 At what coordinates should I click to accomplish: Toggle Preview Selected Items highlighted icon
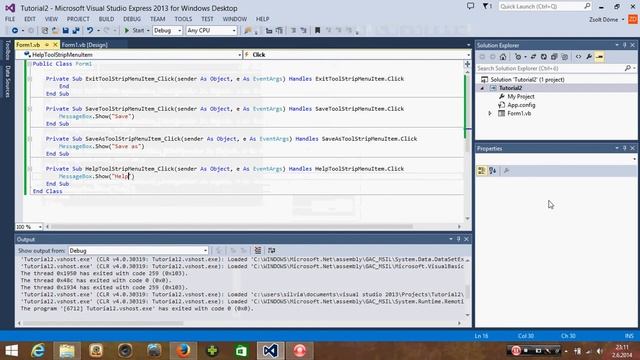tap(600, 57)
